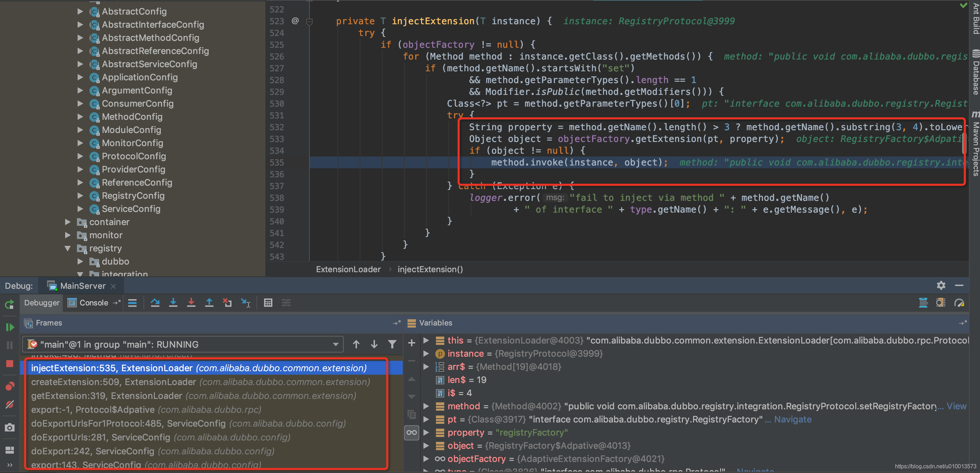
Task: Click the green Resume Program icon
Action: [9, 327]
